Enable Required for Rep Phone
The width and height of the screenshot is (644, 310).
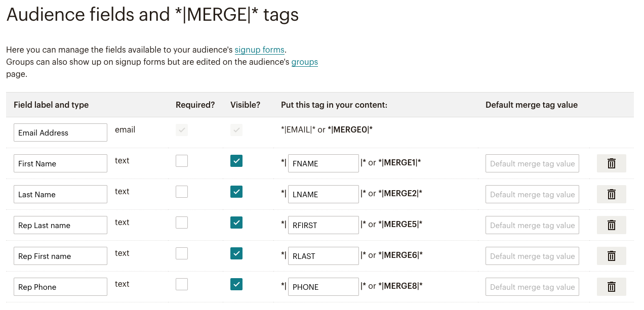click(x=182, y=284)
